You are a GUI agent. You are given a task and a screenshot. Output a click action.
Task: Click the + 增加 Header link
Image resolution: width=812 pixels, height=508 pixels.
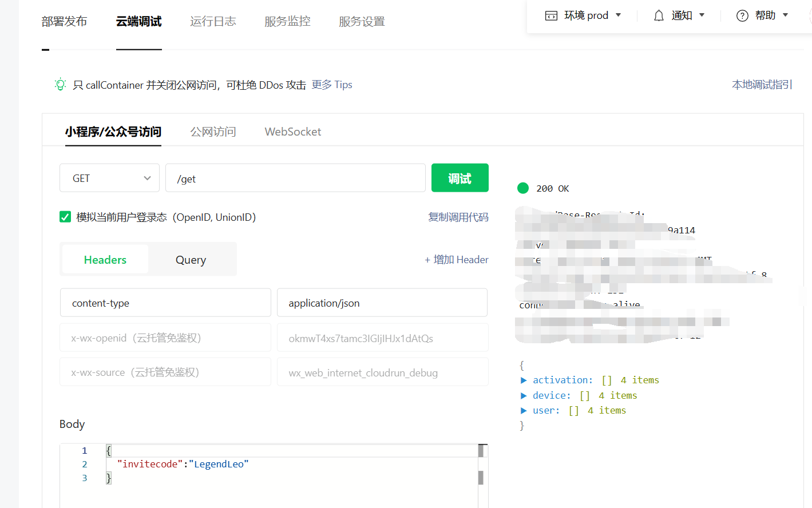[x=457, y=260]
